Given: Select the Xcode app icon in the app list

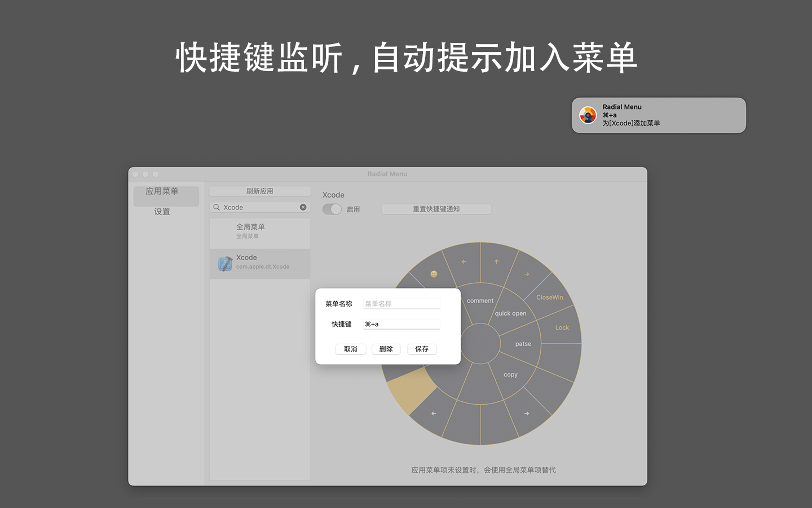Looking at the screenshot, I should tap(224, 263).
